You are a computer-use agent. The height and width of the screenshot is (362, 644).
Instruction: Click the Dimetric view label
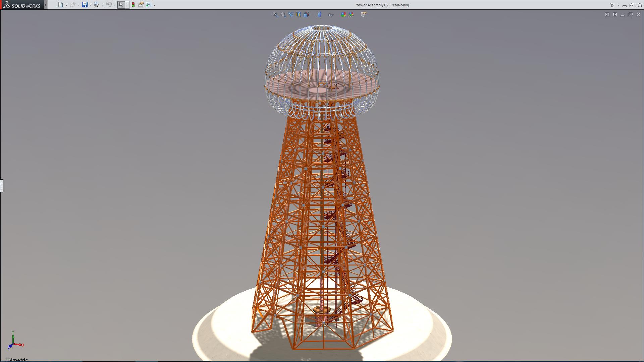tap(17, 360)
